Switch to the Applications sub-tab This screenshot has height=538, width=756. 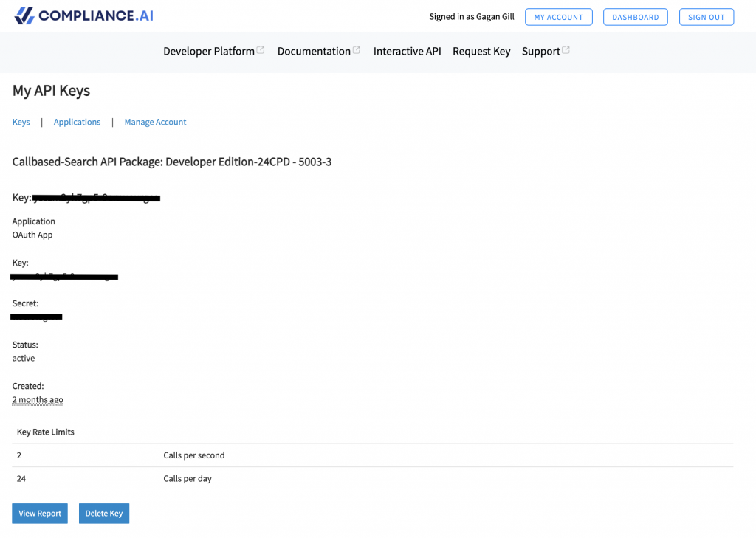click(77, 123)
